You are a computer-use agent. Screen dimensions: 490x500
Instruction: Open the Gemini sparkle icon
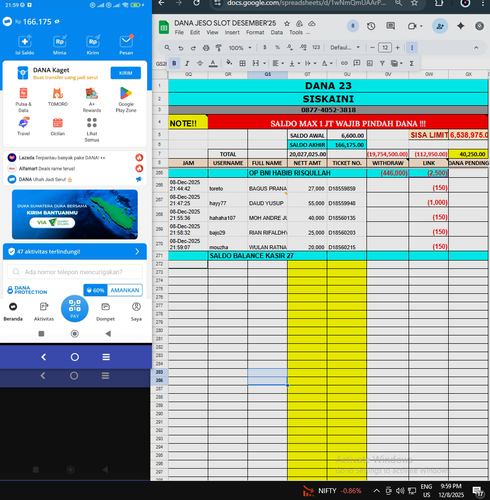tap(461, 26)
